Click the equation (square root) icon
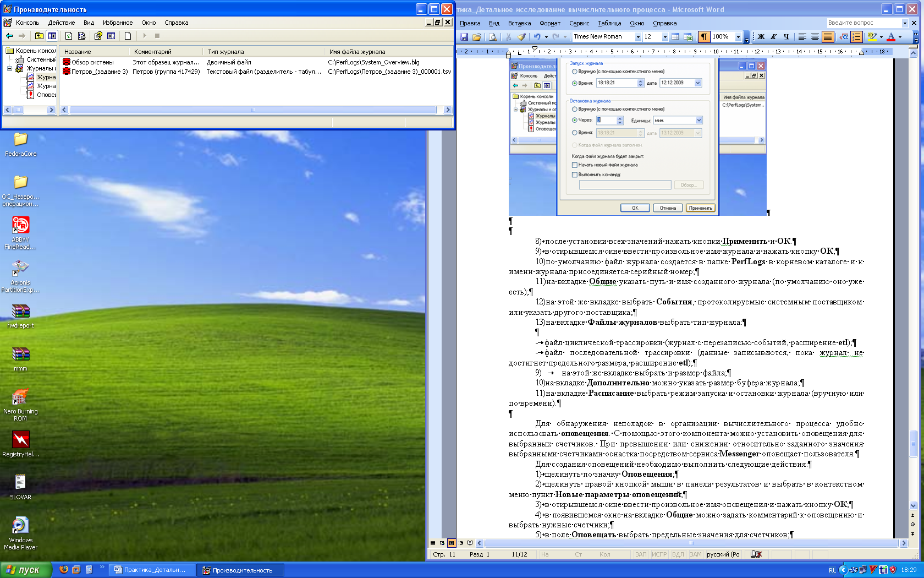 pyautogui.click(x=844, y=37)
